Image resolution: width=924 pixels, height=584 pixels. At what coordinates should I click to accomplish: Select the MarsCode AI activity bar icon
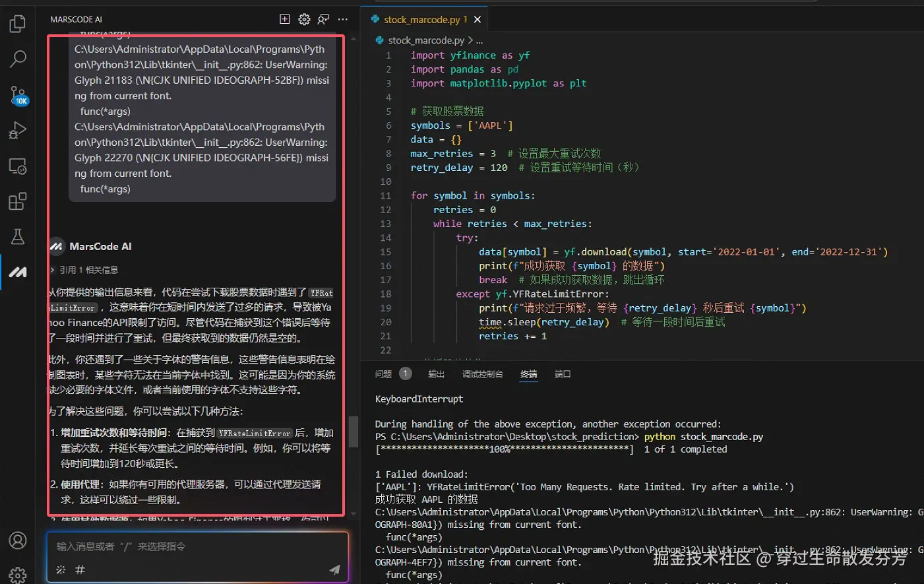(x=18, y=272)
